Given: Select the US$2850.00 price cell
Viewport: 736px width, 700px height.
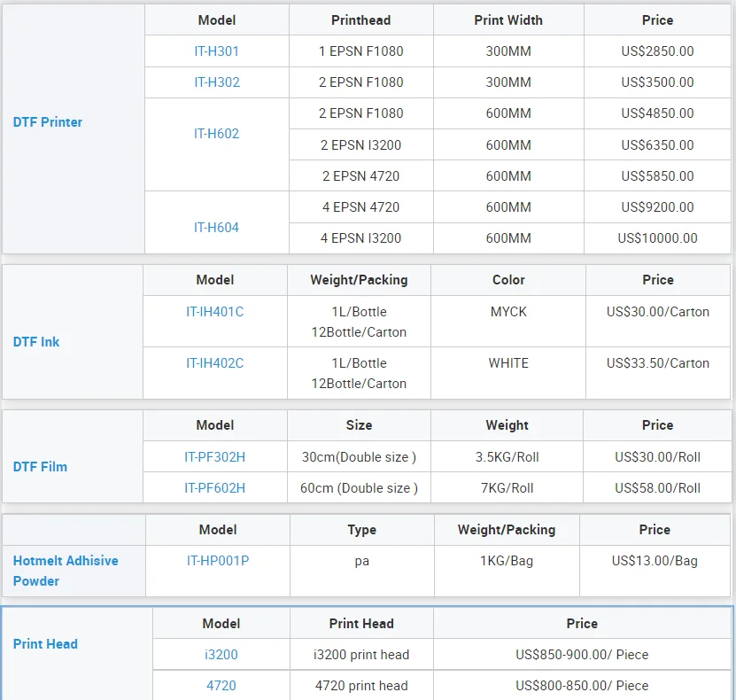Looking at the screenshot, I should click(657, 51).
